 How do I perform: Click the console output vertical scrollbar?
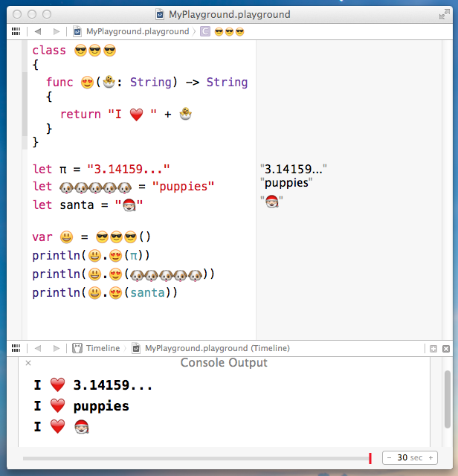pyautogui.click(x=447, y=399)
